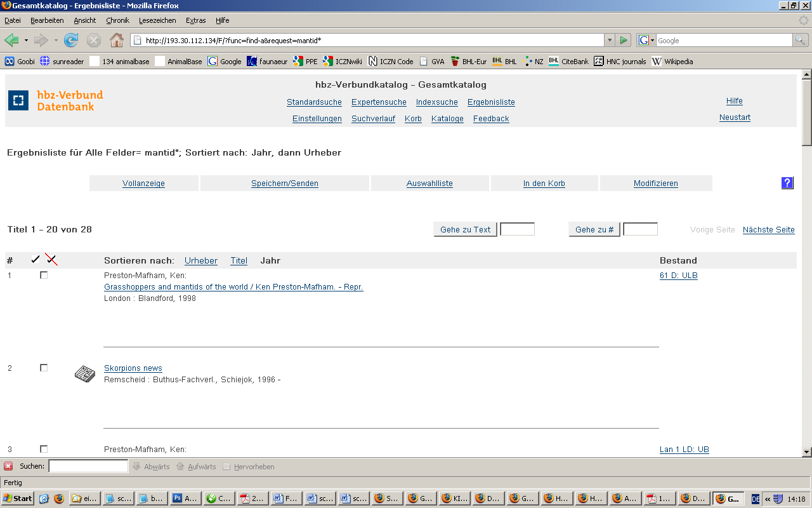812x508 pixels.
Task: Click the green back arrow
Action: click(12, 41)
